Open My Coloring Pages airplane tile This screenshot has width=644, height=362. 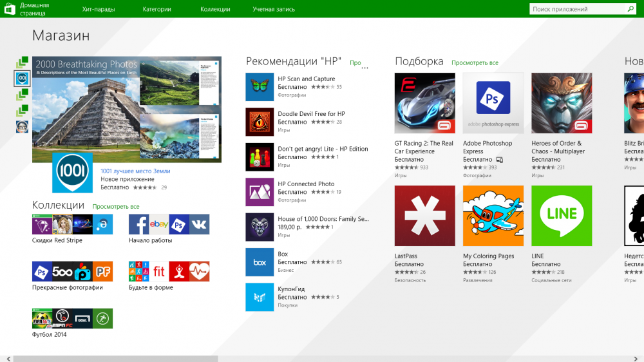click(x=493, y=216)
